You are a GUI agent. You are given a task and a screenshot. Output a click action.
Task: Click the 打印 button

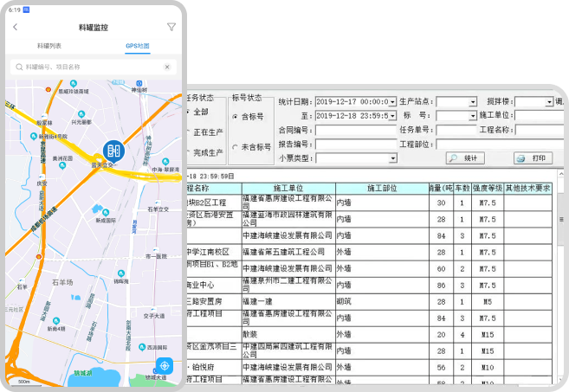click(533, 158)
